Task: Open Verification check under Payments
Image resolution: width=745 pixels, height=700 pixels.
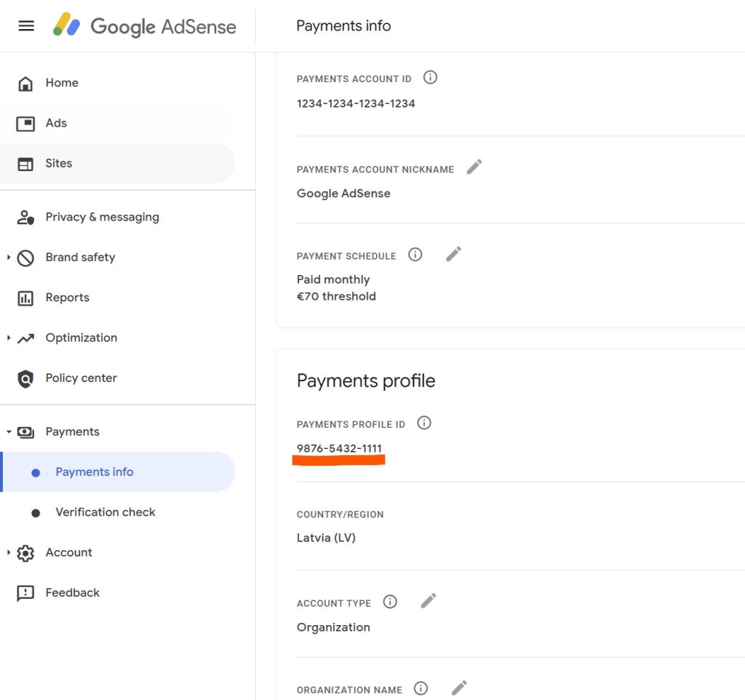Action: (x=105, y=512)
